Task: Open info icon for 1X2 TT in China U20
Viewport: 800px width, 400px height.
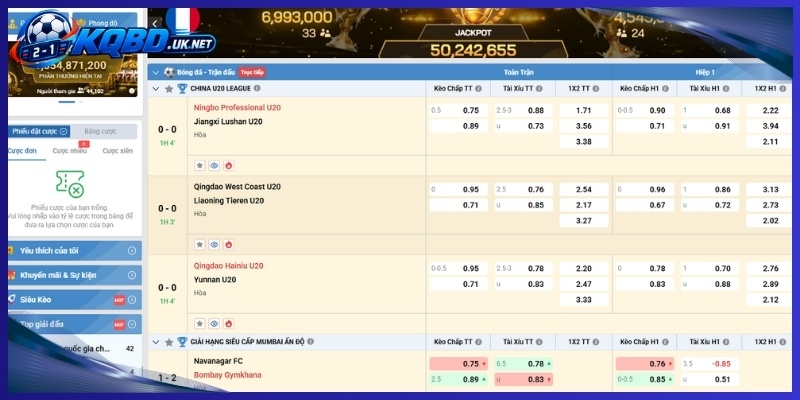Action: click(596, 89)
